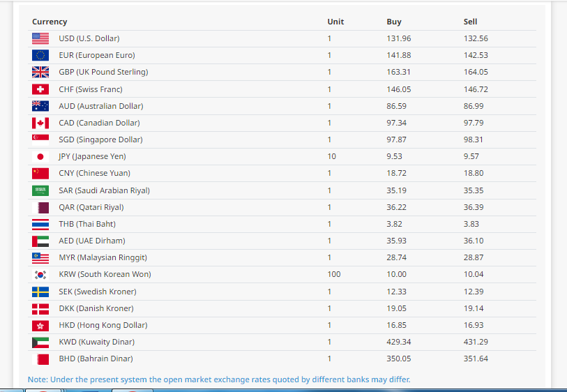
Task: Click the U.S. flag icon
Action: (40, 38)
